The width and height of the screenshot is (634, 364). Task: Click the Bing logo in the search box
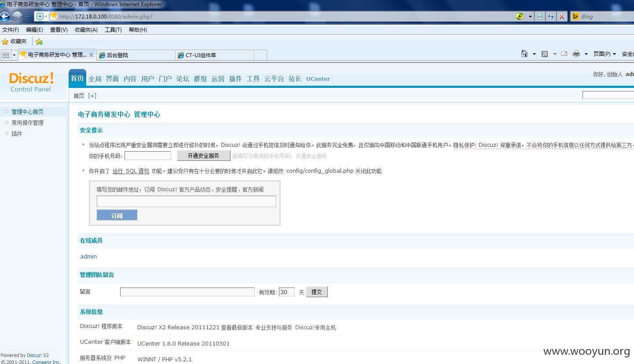pos(575,17)
